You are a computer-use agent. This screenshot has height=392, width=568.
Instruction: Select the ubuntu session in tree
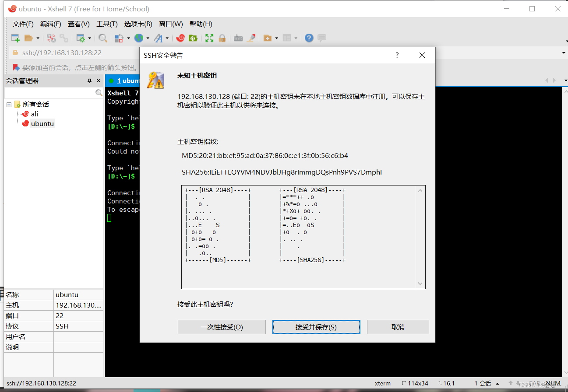pos(42,123)
